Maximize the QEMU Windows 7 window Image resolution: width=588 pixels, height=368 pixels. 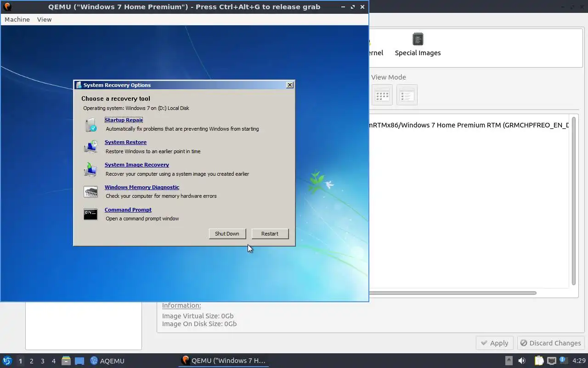tap(353, 7)
